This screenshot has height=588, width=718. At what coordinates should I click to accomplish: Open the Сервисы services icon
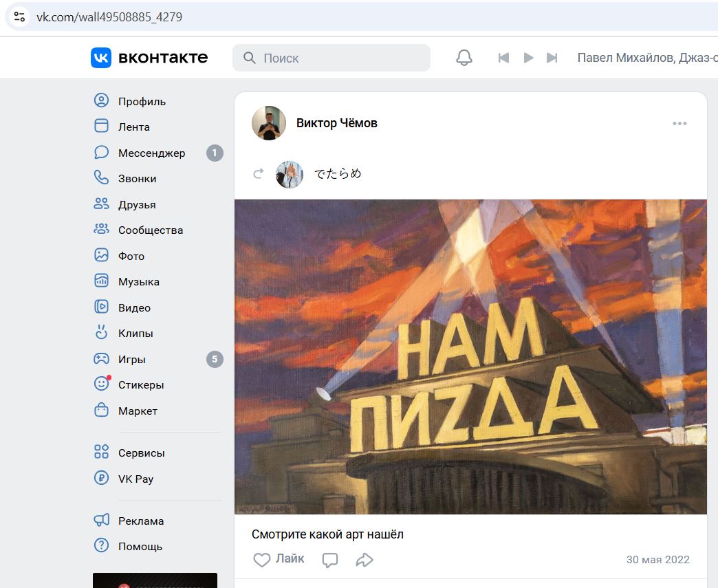101,452
